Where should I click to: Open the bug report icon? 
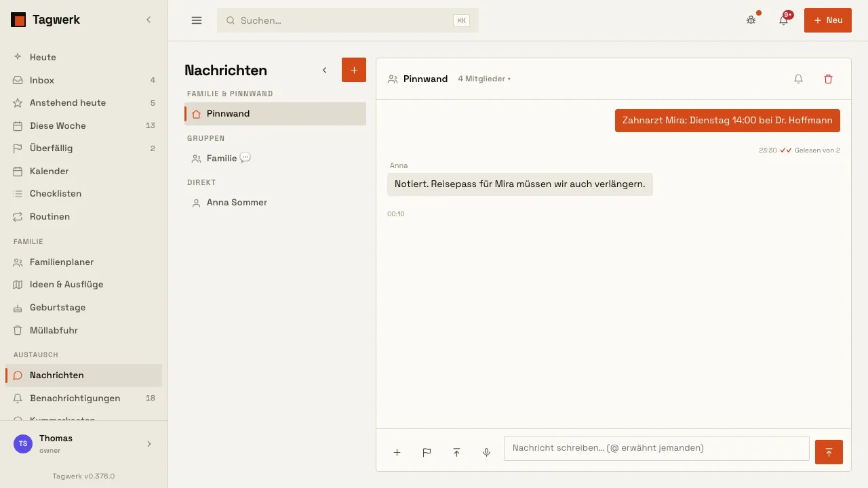click(751, 20)
